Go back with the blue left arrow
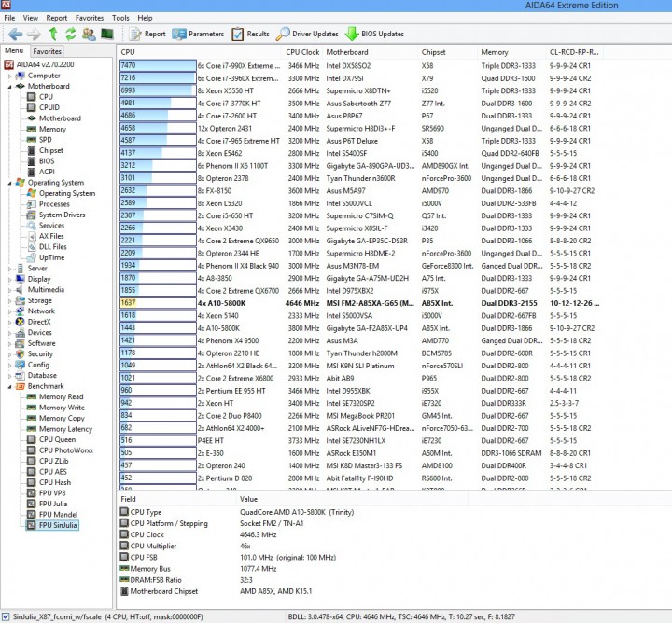 (x=16, y=34)
